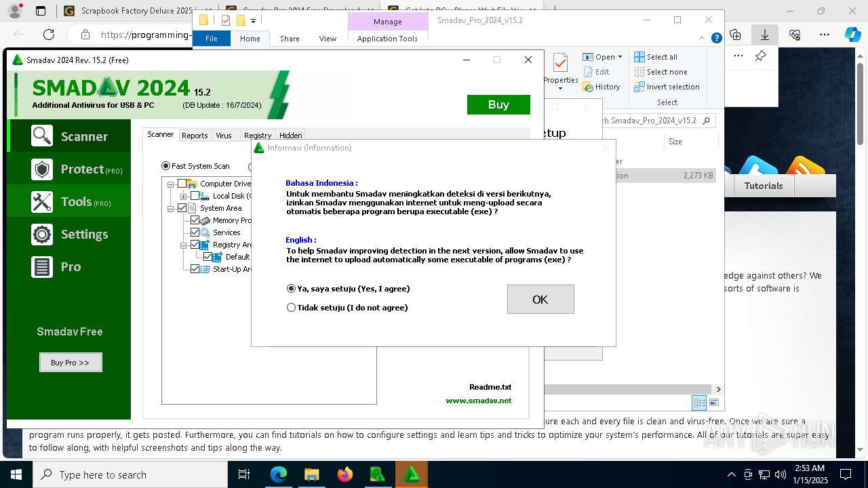The image size is (868, 488).
Task: Open the Pro section in Smadav sidebar
Action: click(68, 266)
